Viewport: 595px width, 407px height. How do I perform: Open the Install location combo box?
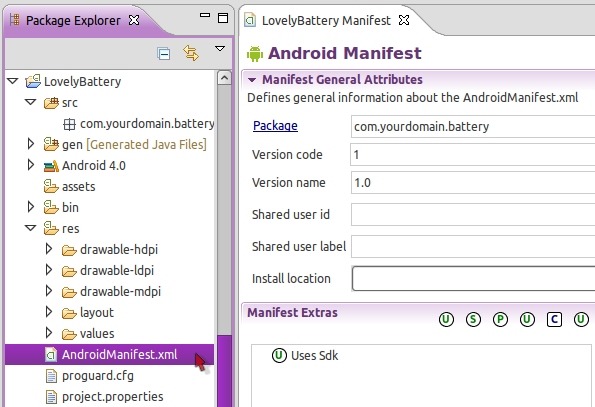pos(474,278)
